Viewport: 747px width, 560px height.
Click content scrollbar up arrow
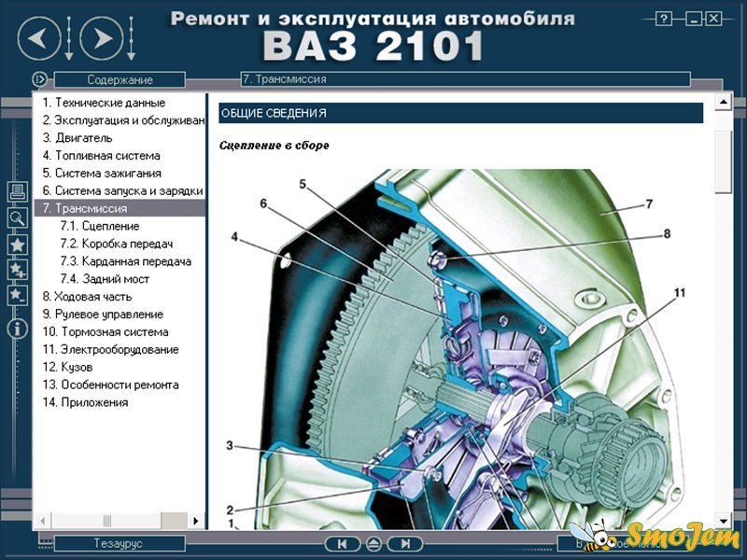coord(724,102)
